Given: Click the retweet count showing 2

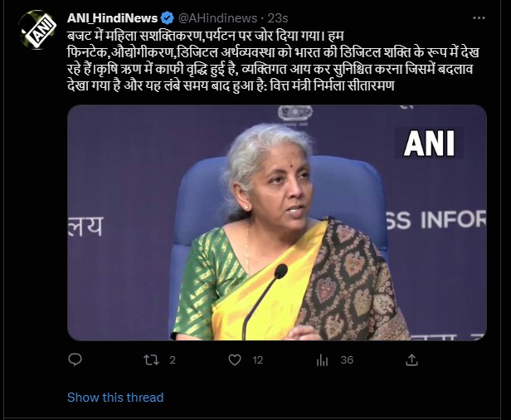Looking at the screenshot, I should 173,360.
